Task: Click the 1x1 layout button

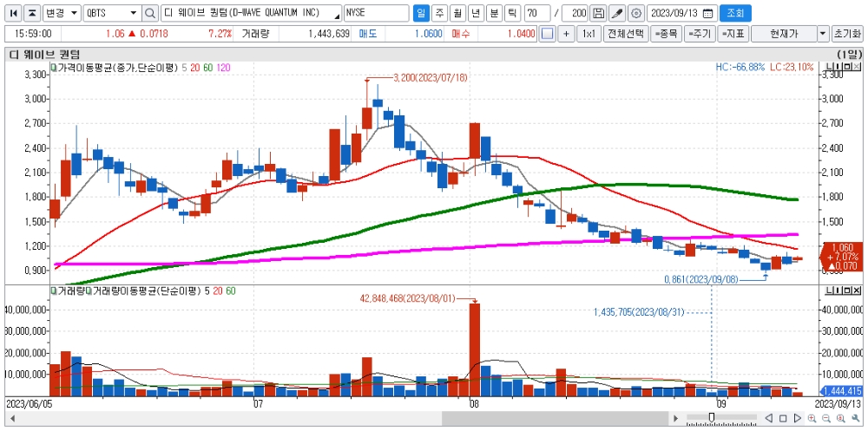Action: click(589, 34)
